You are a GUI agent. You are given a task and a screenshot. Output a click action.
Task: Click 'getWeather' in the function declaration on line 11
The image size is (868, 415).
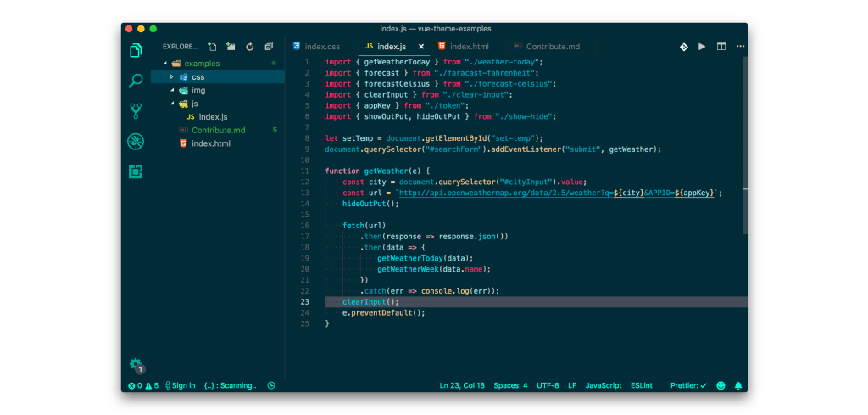(x=386, y=171)
